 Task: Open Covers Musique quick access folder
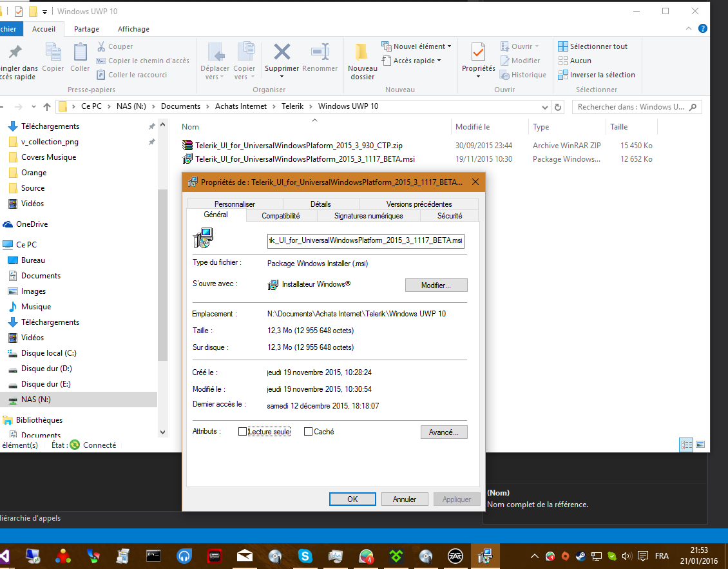[48, 157]
